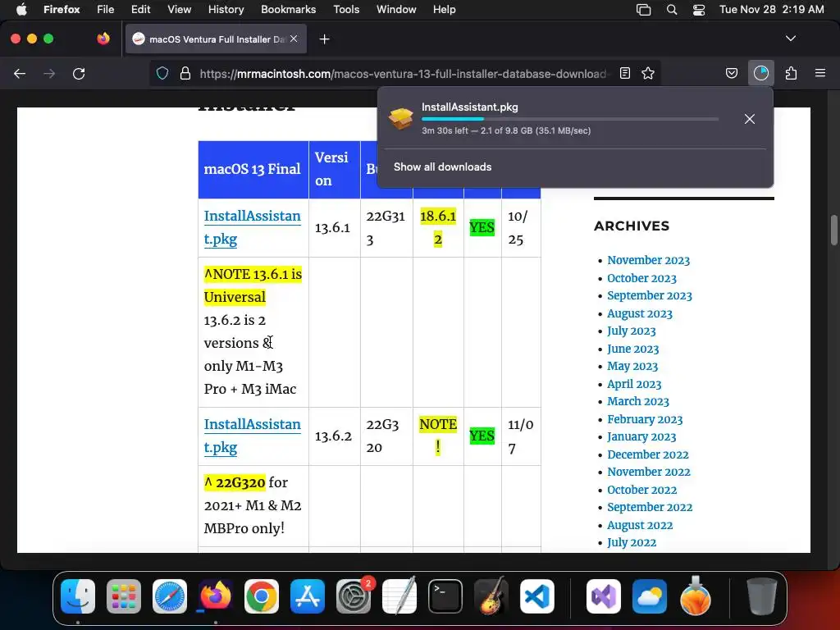Open the July 2023 archive

click(631, 331)
